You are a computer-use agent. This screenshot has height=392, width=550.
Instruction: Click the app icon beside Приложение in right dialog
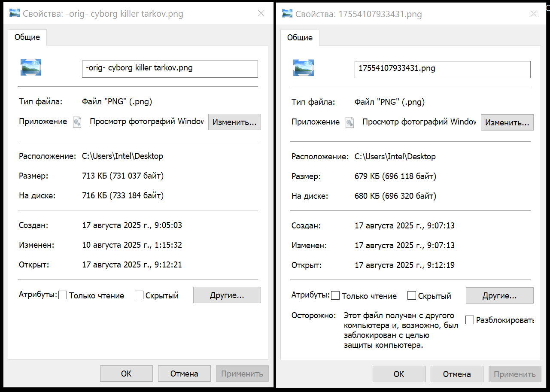pos(349,122)
